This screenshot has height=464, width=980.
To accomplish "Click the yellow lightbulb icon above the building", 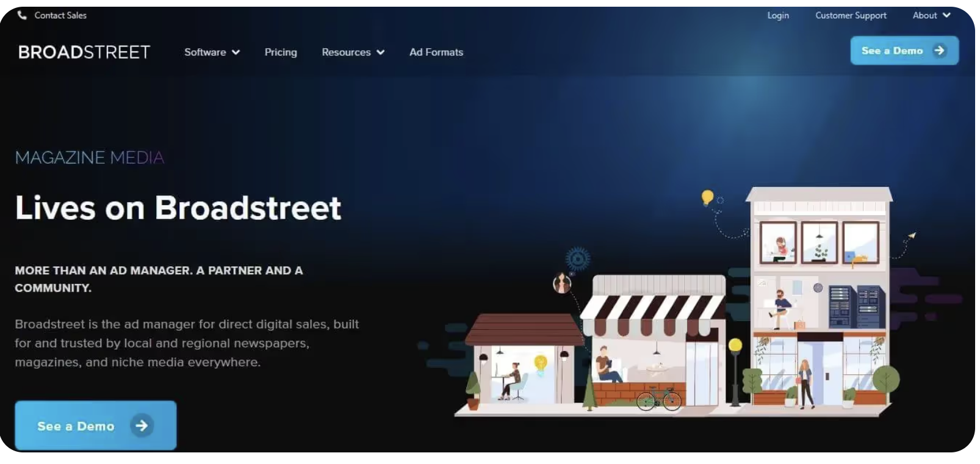I will point(707,198).
